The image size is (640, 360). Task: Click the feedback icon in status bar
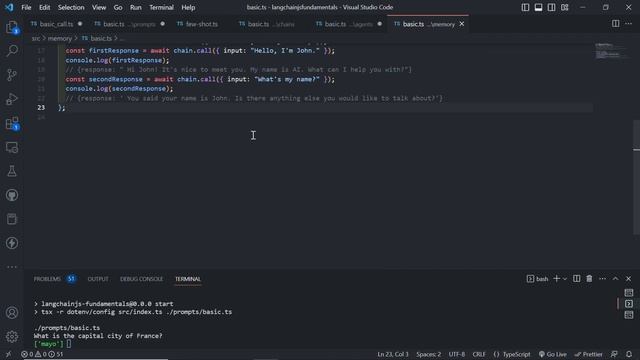pos(614,354)
